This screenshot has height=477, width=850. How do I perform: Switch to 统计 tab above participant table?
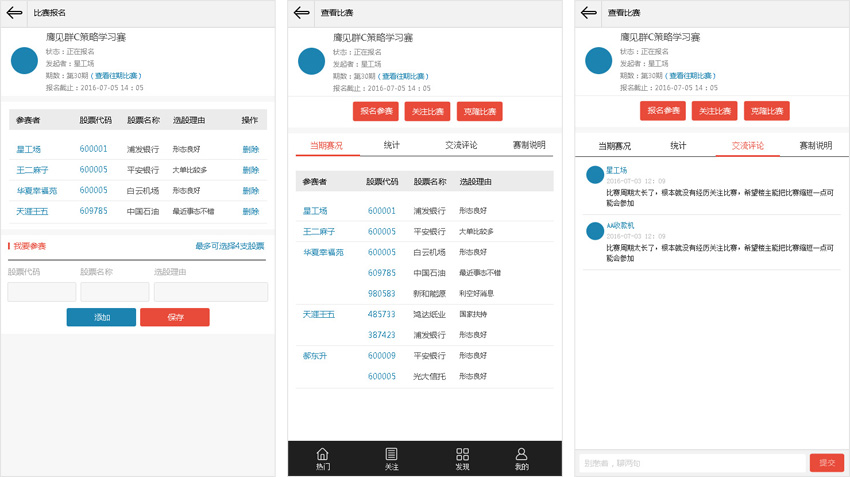tap(392, 145)
